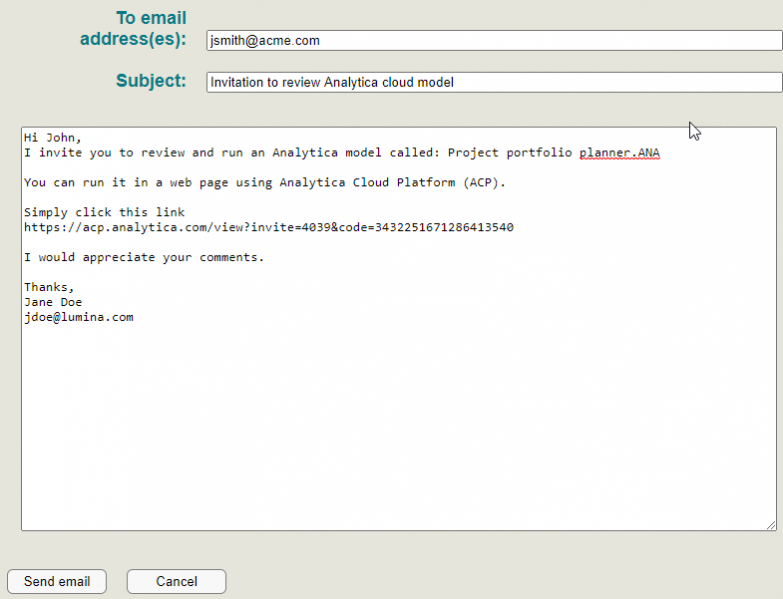The image size is (783, 599).
Task: Click the Send email button
Action: [57, 582]
